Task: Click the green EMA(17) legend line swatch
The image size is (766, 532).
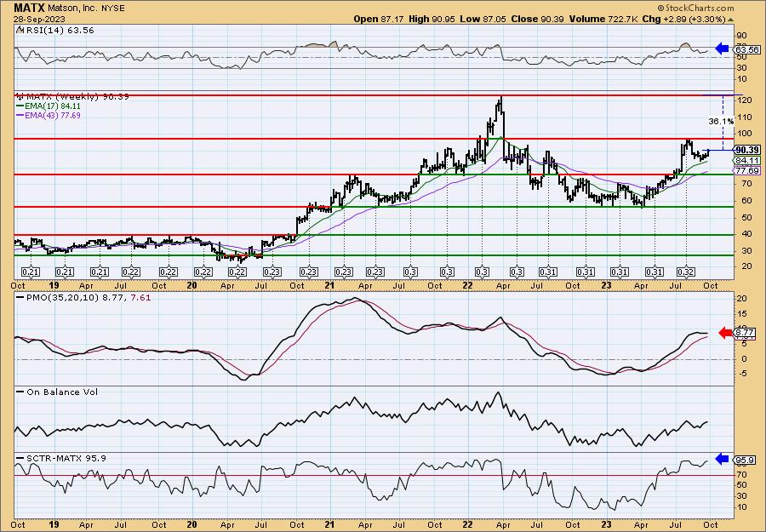Action: point(20,106)
